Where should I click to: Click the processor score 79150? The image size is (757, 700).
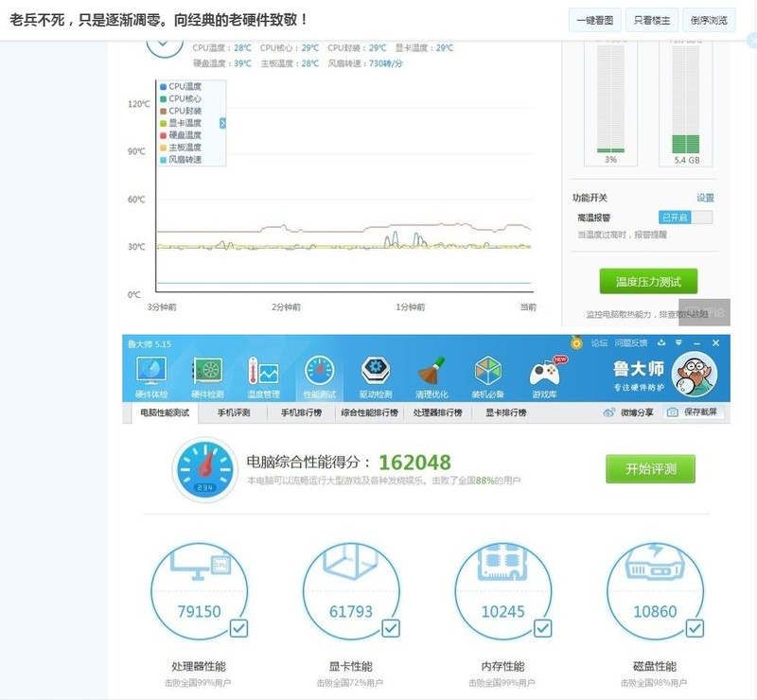tap(199, 612)
